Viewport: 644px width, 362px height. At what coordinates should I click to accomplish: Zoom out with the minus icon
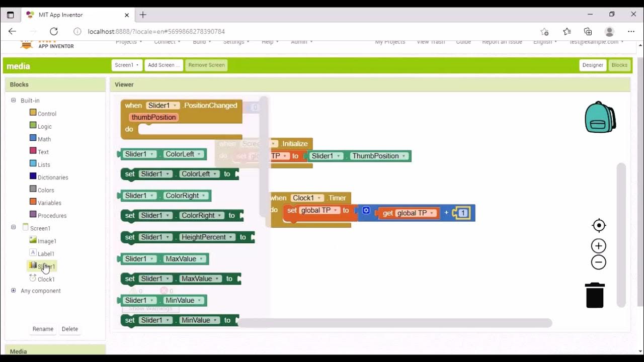(598, 262)
